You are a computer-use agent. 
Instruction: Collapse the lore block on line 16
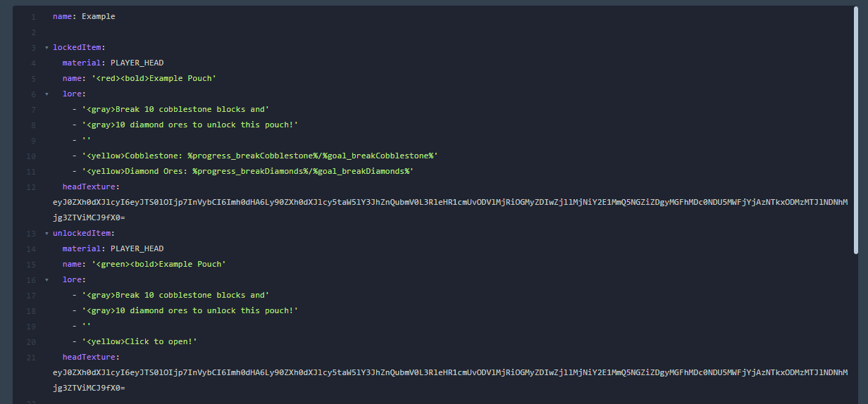coord(46,280)
